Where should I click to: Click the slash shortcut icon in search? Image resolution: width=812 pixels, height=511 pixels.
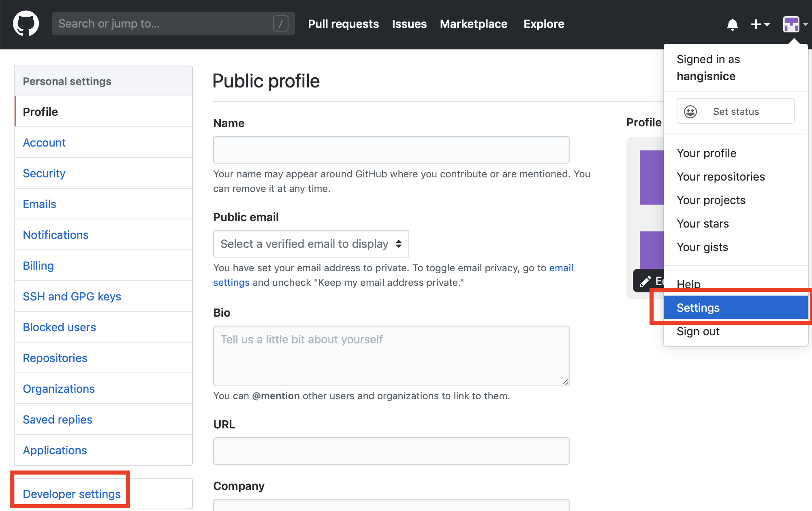tap(280, 23)
